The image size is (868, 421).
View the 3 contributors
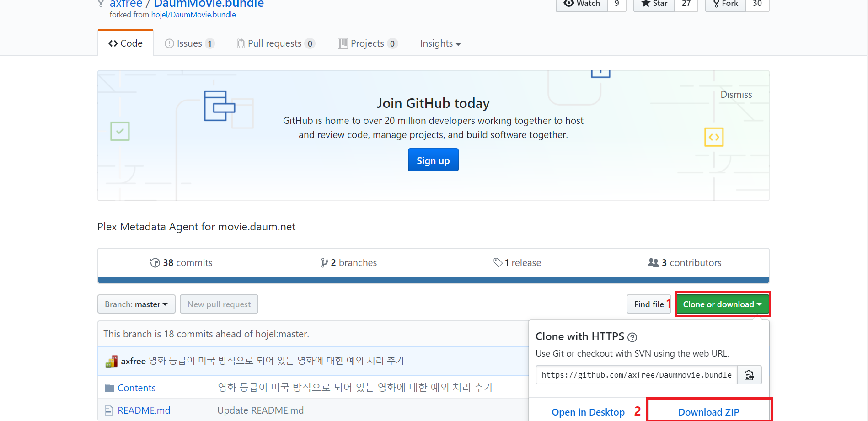(685, 263)
